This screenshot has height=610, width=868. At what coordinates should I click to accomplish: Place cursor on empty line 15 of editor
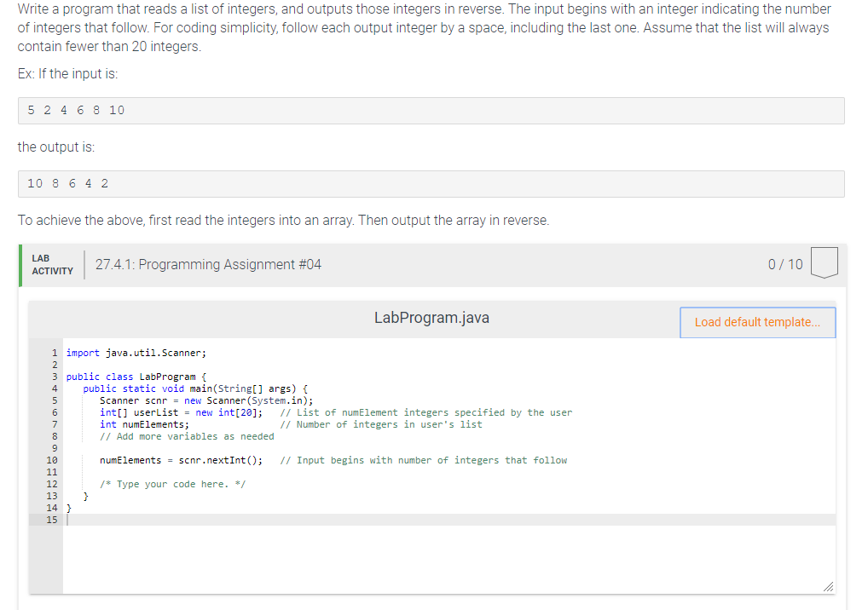(451, 520)
